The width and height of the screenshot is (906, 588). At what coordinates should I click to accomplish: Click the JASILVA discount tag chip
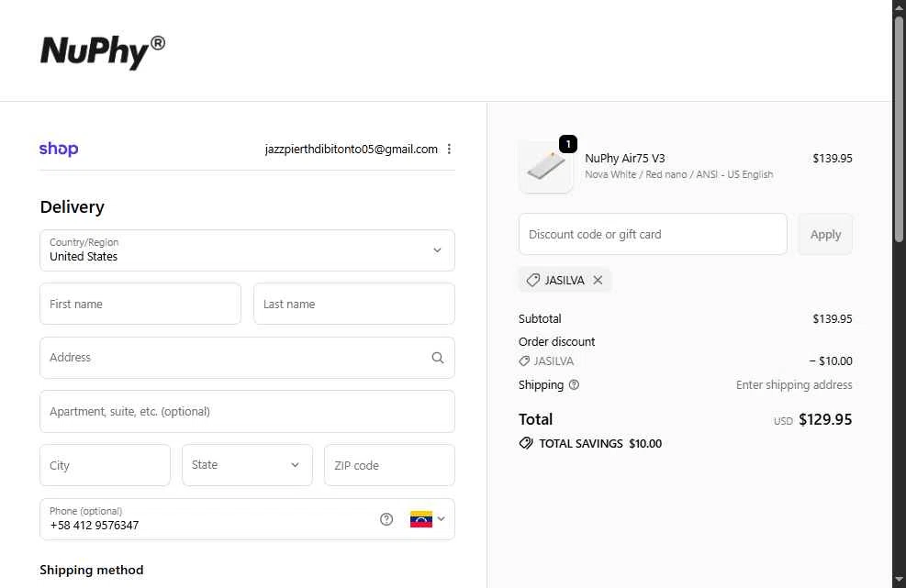pyautogui.click(x=565, y=280)
